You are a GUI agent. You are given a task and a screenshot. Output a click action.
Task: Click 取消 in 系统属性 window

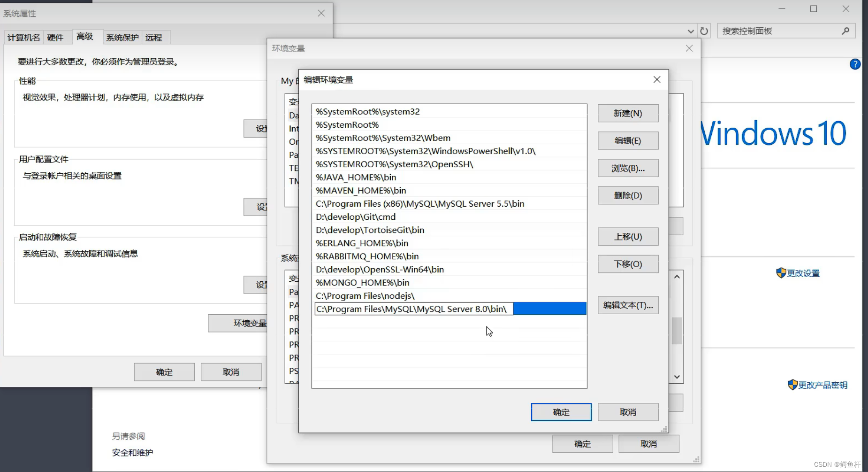(231, 372)
